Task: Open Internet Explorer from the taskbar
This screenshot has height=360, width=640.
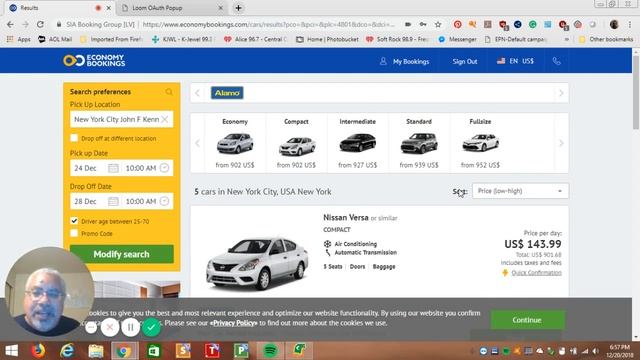Action: click(x=67, y=351)
